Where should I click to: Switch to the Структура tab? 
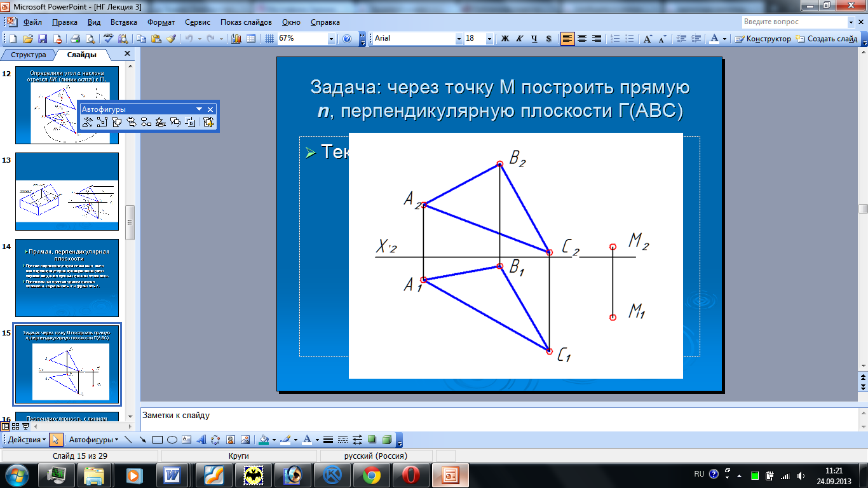click(x=29, y=55)
